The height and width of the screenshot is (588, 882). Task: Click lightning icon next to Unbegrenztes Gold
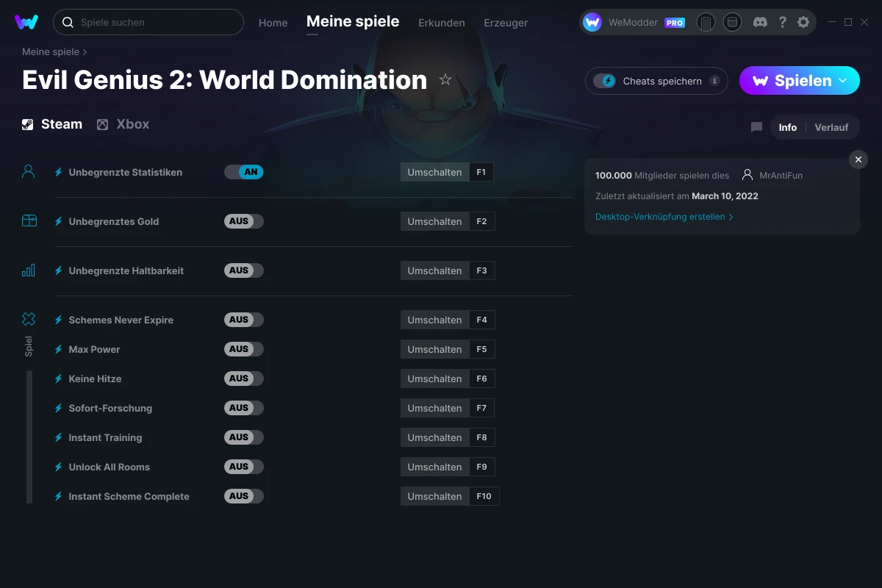point(59,221)
